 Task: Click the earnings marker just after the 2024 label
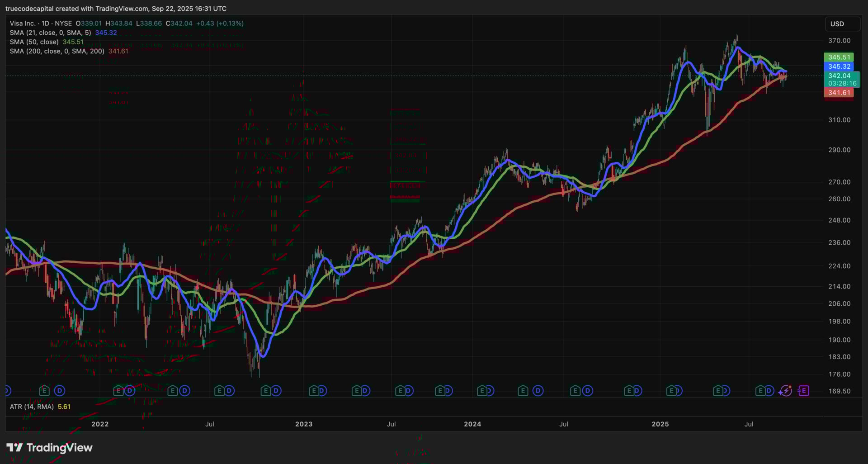coord(482,390)
